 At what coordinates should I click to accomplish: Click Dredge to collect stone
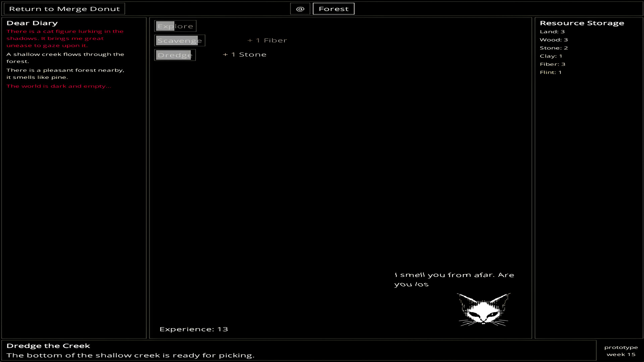pyautogui.click(x=175, y=55)
